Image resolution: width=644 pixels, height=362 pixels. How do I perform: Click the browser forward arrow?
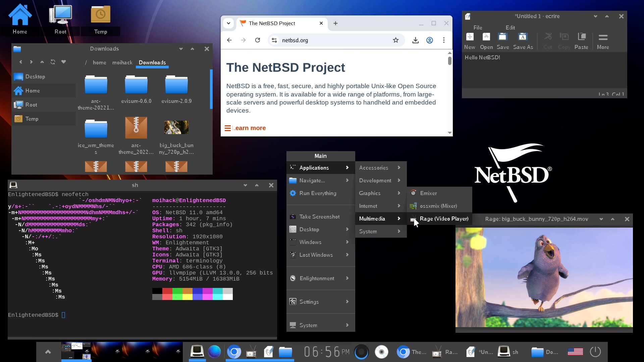click(x=244, y=40)
